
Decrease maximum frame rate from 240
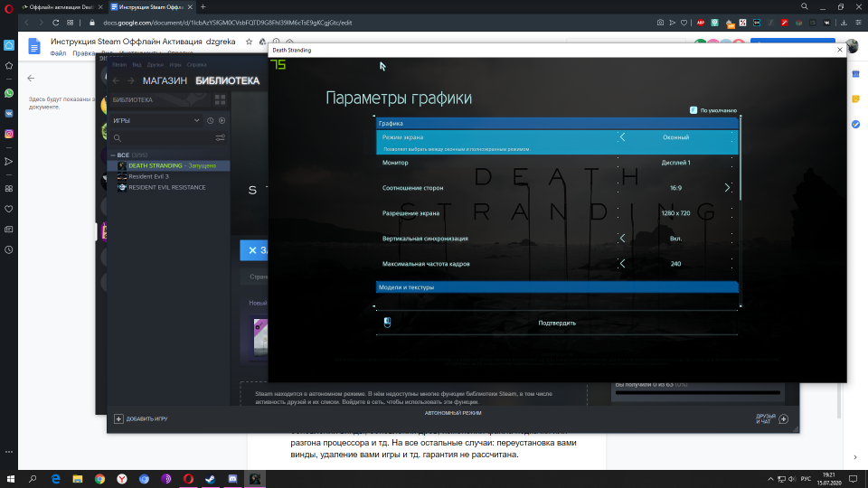[x=622, y=264]
